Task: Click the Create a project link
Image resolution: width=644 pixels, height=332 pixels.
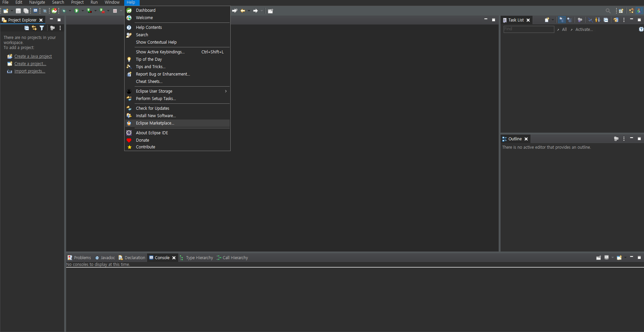Action: click(30, 64)
